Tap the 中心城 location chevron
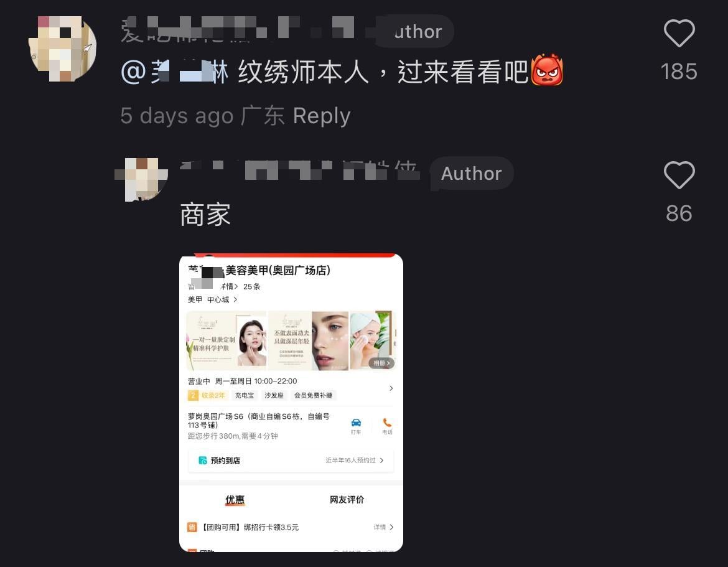Image resolution: width=728 pixels, height=567 pixels. tap(235, 299)
